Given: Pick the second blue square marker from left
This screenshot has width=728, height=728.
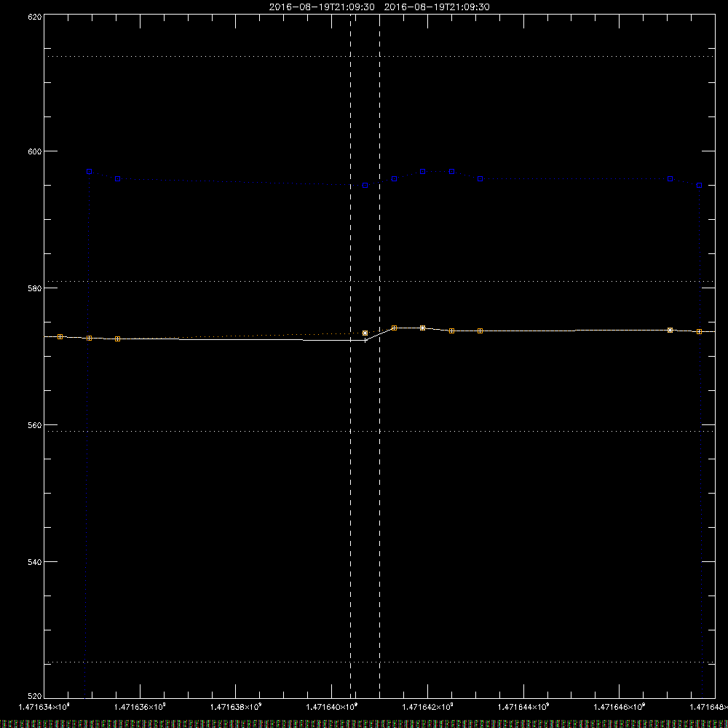Looking at the screenshot, I should [x=118, y=179].
